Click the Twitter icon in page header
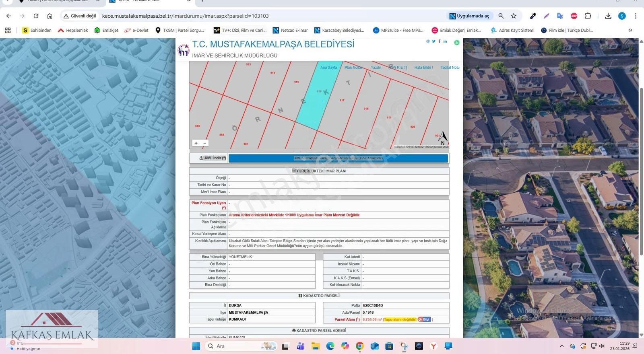 [x=433, y=41]
